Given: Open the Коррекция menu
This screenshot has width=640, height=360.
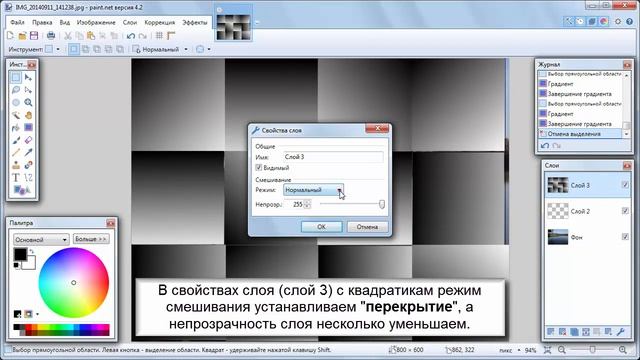Looking at the screenshot, I should [x=160, y=22].
